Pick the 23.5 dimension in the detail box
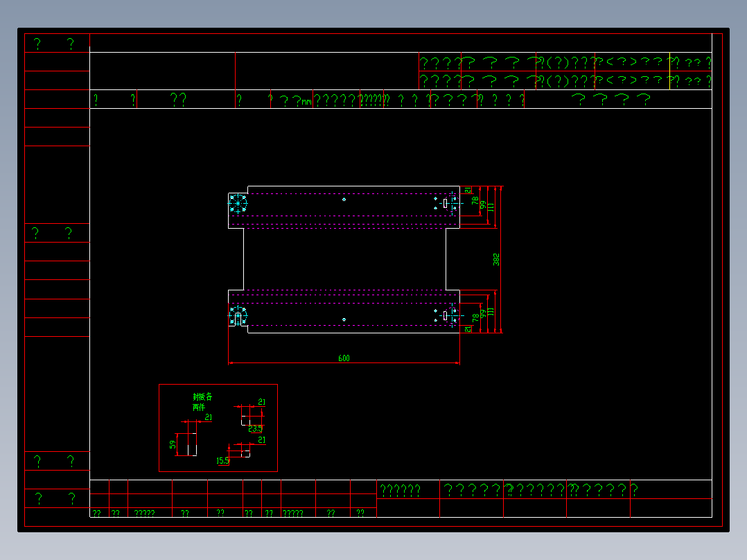The width and height of the screenshot is (747, 560). click(x=255, y=429)
